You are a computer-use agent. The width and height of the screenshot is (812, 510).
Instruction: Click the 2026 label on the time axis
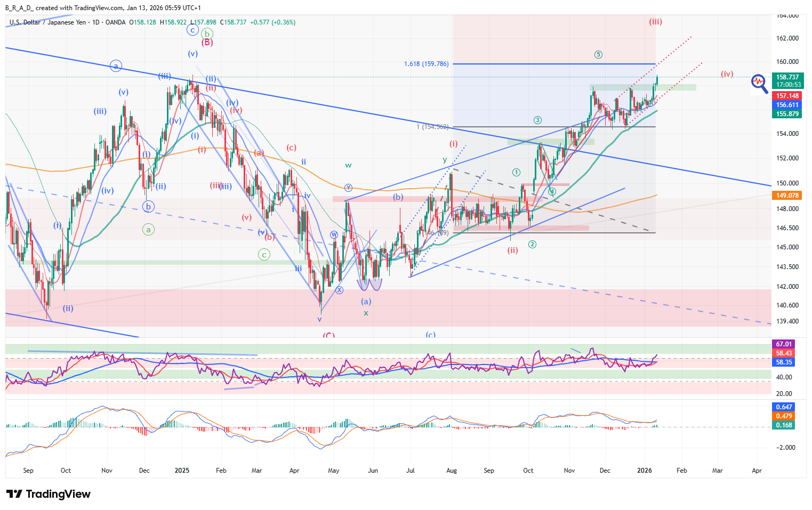pyautogui.click(x=645, y=471)
